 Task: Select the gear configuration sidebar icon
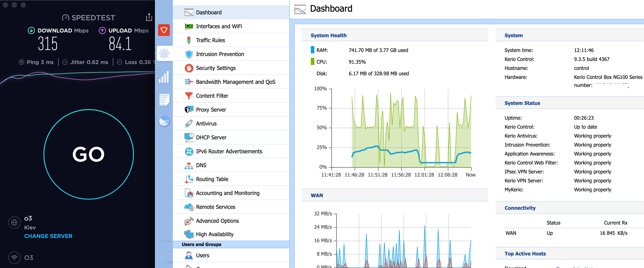pos(164,53)
